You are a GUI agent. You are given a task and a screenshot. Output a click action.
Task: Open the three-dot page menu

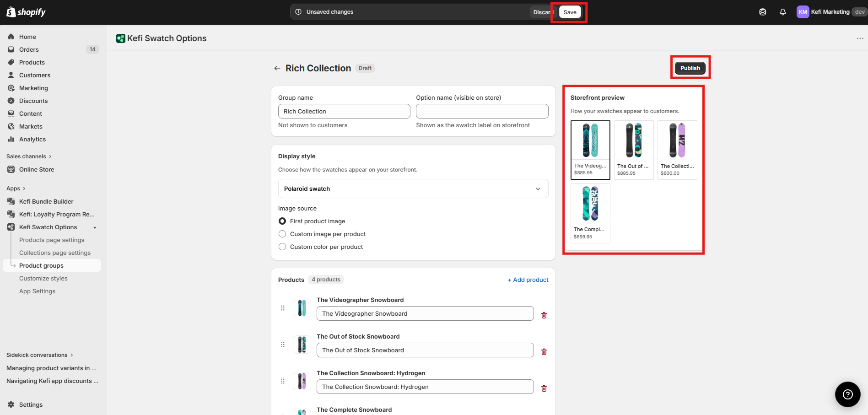click(860, 38)
